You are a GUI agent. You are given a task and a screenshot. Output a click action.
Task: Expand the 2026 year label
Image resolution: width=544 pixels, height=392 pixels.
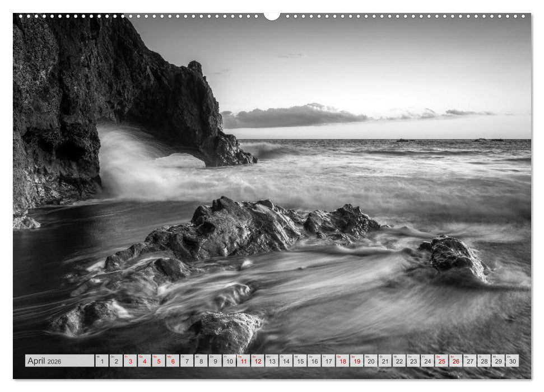point(54,362)
